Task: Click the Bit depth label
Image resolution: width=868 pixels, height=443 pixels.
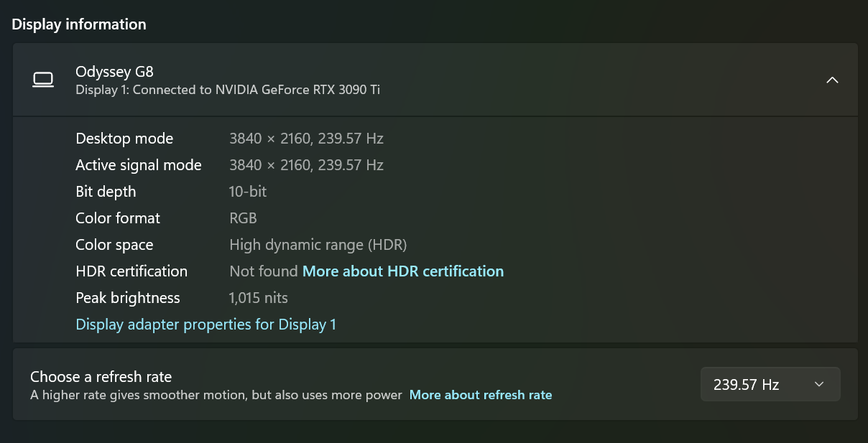Action: click(x=106, y=192)
